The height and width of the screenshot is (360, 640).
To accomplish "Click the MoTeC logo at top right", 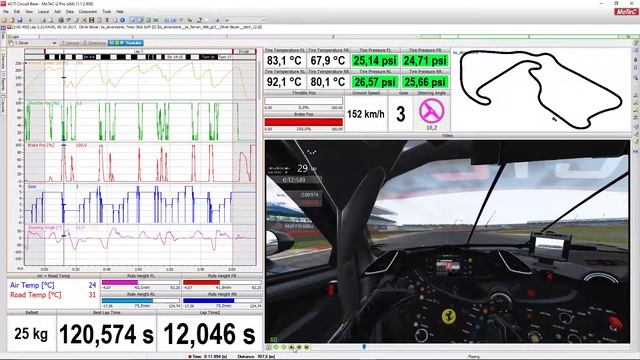I will [x=626, y=12].
